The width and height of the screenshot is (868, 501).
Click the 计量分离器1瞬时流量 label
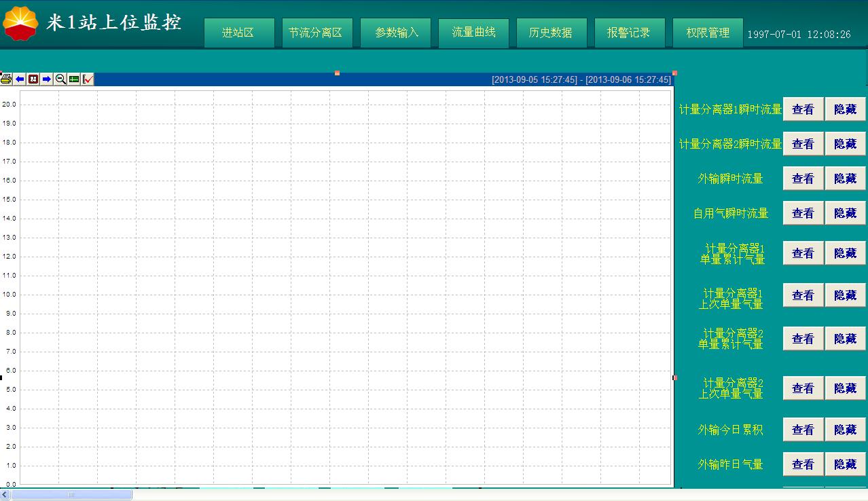730,109
